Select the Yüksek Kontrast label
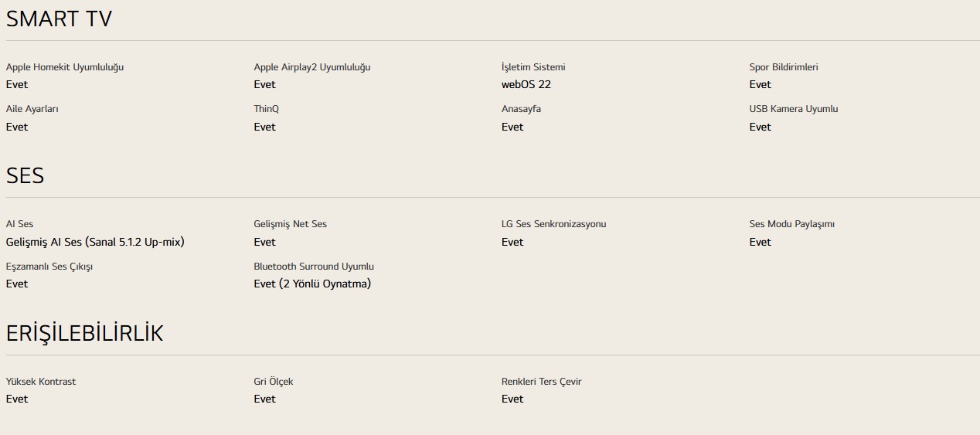The image size is (980, 435). 41,382
